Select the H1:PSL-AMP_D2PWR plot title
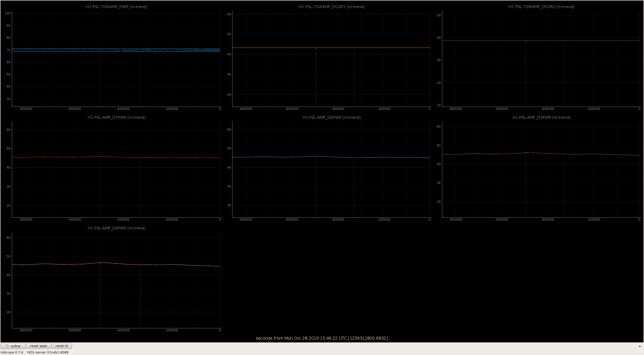This screenshot has width=644, height=355. pos(332,117)
